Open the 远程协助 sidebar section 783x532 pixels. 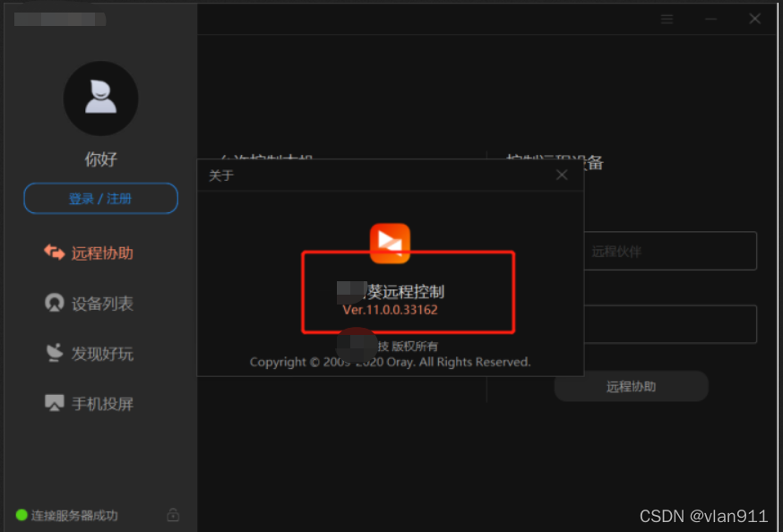89,253
